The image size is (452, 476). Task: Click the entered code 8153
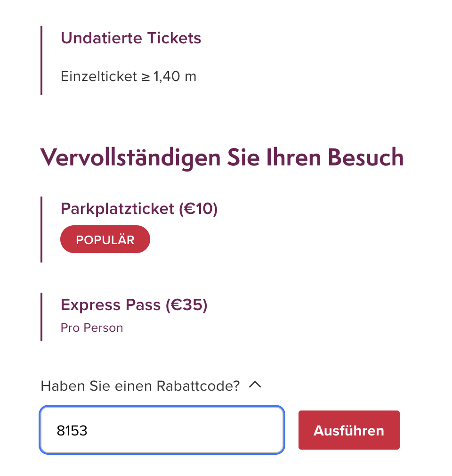72,431
